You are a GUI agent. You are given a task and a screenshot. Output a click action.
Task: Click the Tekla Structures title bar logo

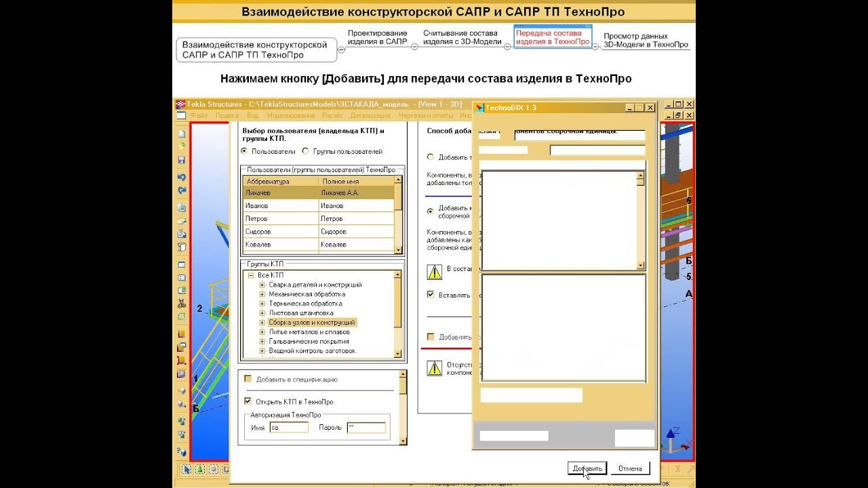tap(180, 104)
